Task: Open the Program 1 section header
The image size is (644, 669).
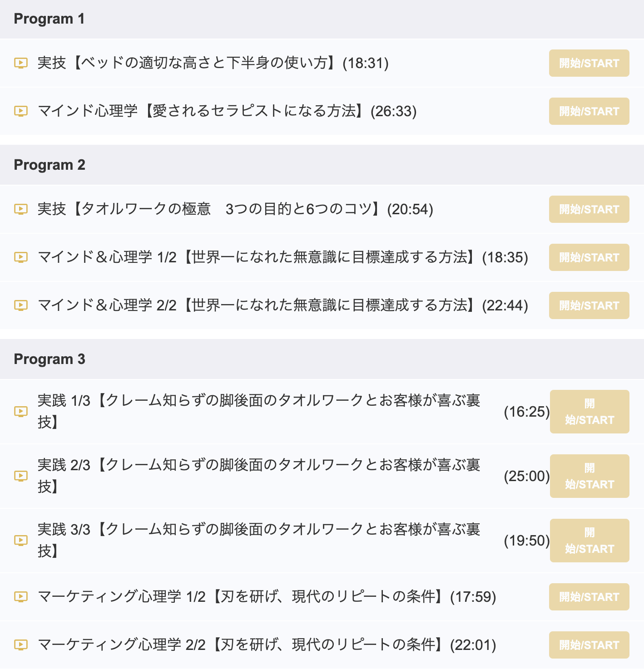Action: coord(322,19)
